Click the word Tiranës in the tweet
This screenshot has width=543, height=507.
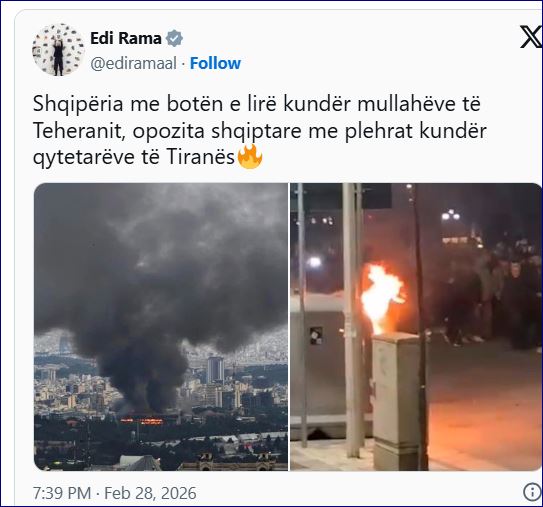201,157
